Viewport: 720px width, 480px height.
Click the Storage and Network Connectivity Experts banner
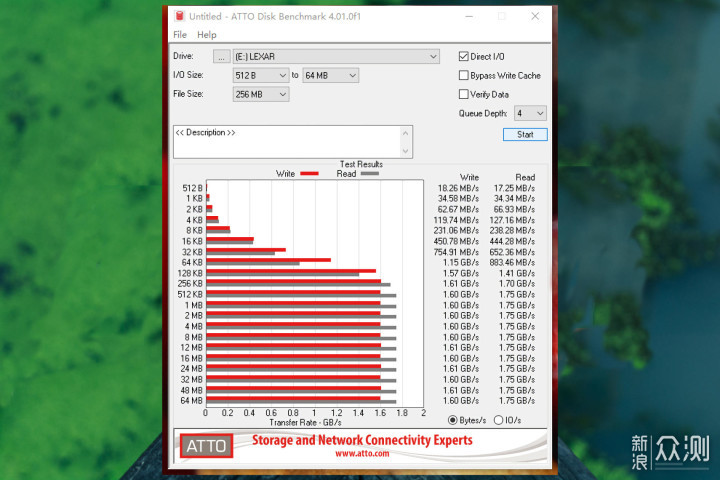[x=362, y=440]
